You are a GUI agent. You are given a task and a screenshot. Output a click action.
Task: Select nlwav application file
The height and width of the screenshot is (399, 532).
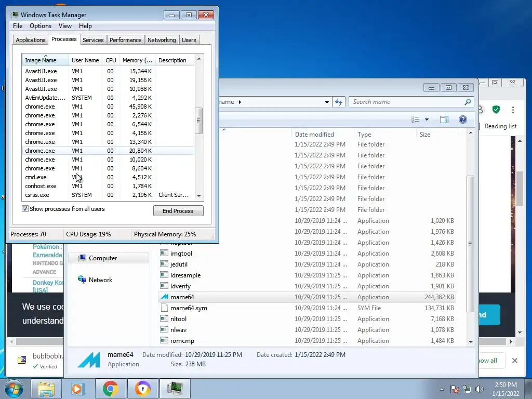pyautogui.click(x=307, y=329)
